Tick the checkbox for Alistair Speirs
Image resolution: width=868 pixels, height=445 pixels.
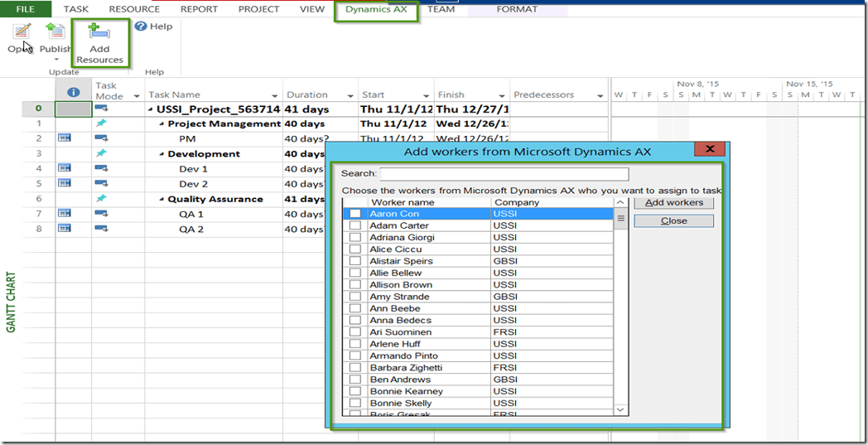355,261
